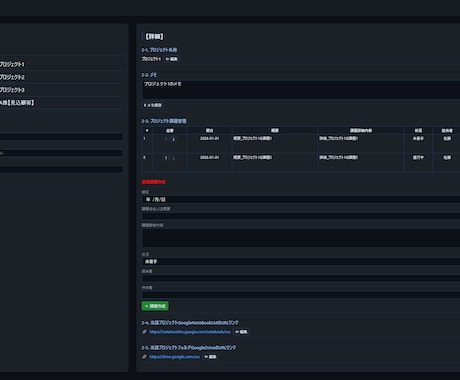Click 編集 button next to project name
The height and width of the screenshot is (380, 460).
coord(172,59)
